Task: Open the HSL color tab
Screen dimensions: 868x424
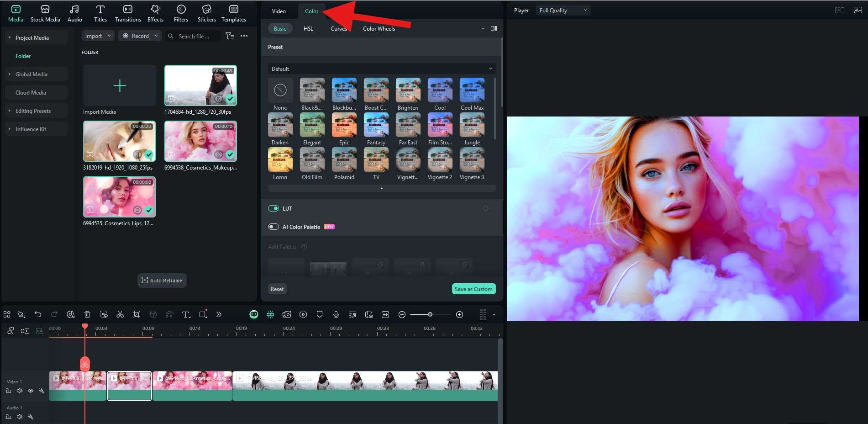Action: point(308,29)
